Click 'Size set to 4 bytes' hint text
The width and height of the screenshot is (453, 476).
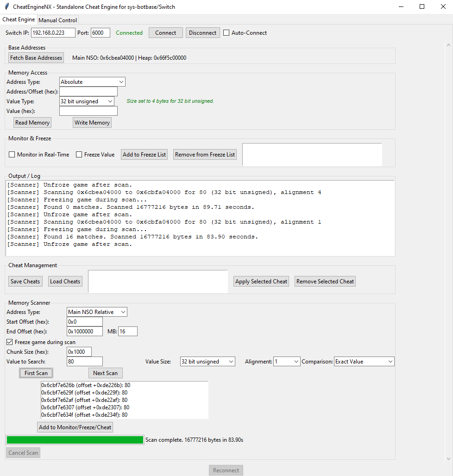tap(170, 101)
